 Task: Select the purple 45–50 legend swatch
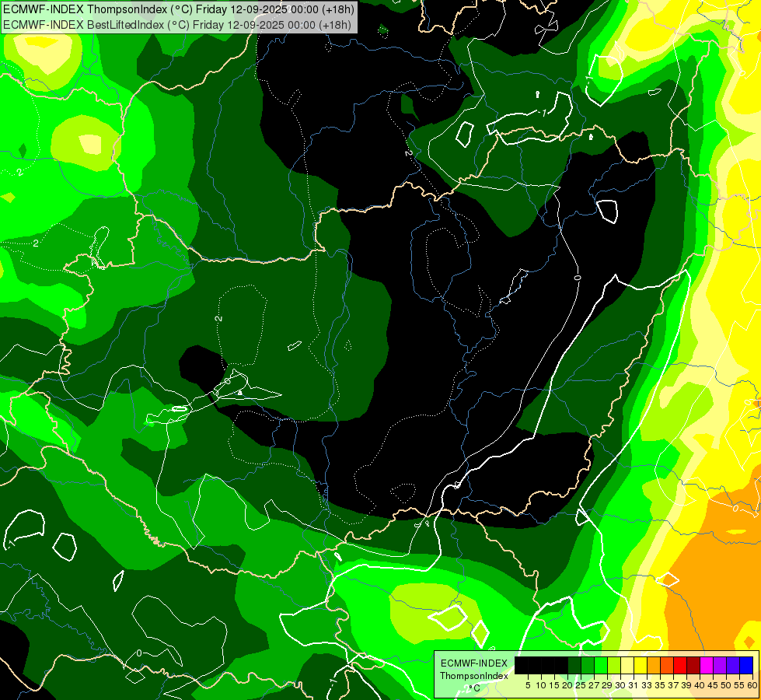[719, 665]
